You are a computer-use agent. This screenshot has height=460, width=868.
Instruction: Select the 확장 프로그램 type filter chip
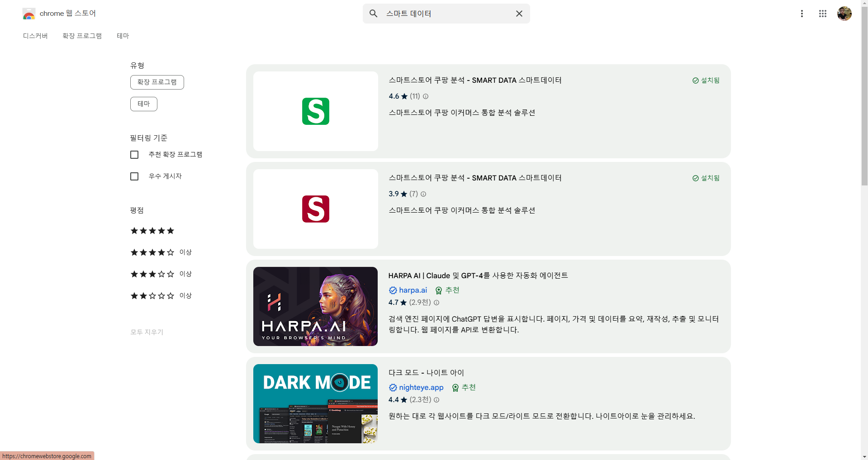pos(157,82)
